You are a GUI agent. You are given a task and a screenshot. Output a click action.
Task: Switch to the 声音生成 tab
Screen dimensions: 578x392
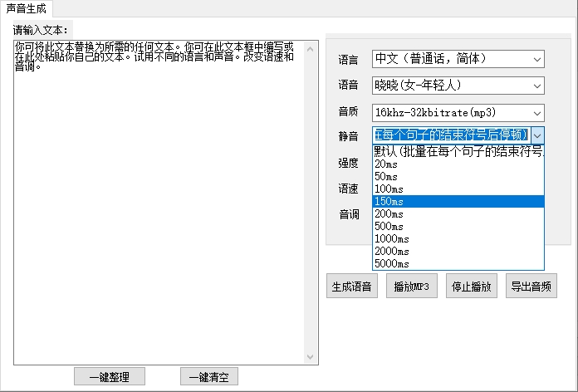[26, 8]
